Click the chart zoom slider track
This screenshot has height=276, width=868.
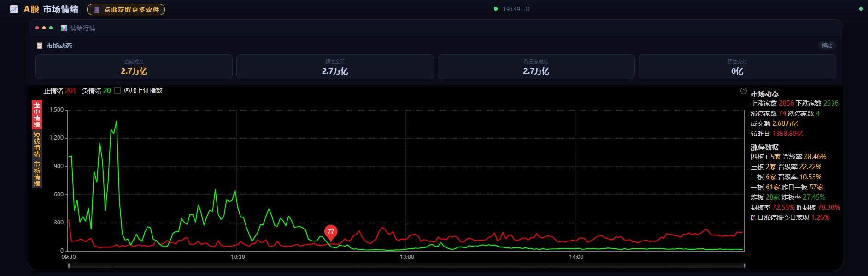[x=407, y=265]
